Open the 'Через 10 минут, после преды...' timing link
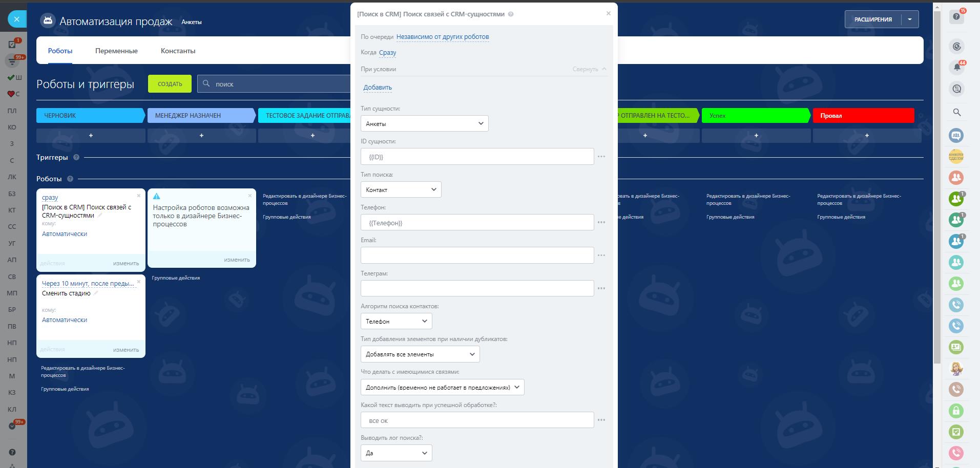Screen dimensions: 980x468 click(88, 283)
